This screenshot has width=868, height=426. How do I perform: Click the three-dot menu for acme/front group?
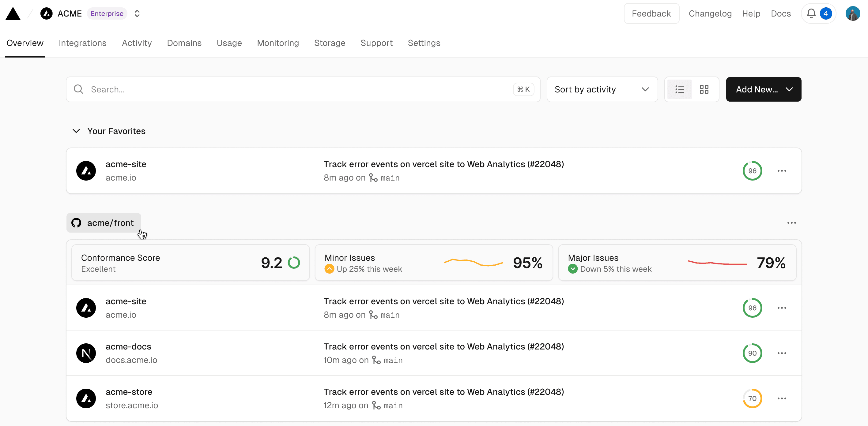(792, 223)
